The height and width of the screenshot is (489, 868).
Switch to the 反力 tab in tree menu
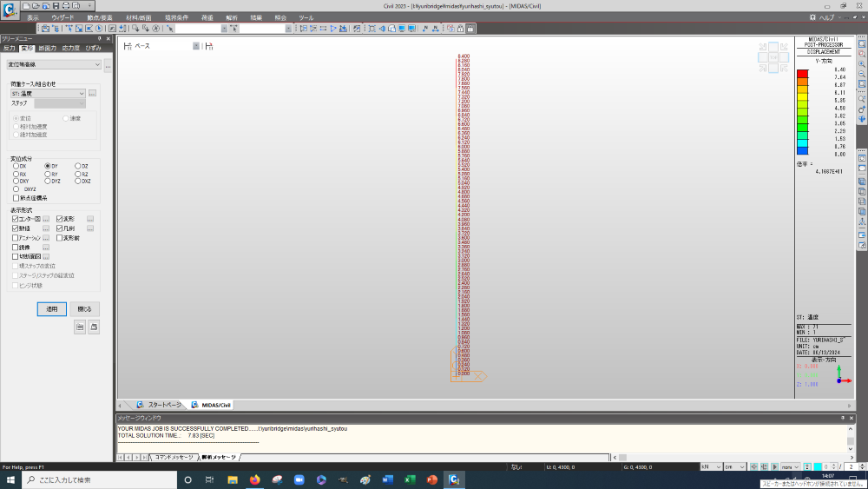coord(10,48)
